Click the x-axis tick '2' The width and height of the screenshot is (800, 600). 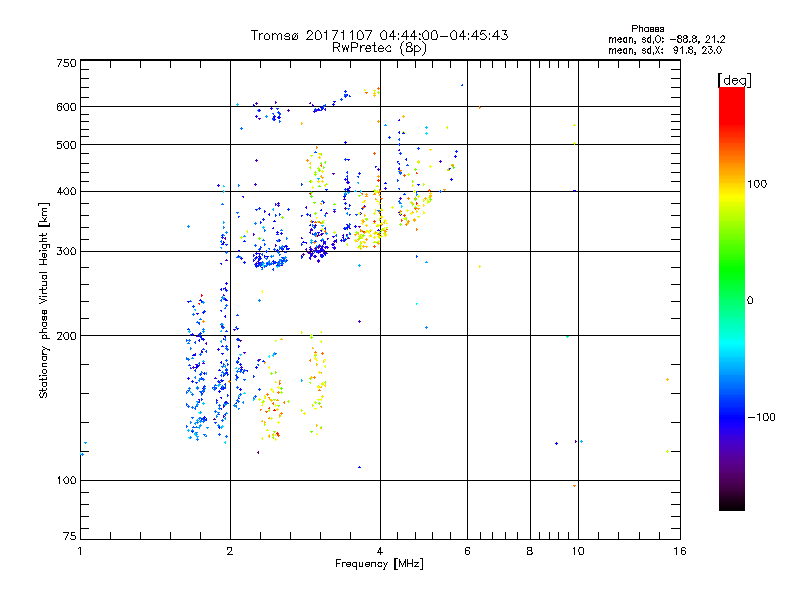pyautogui.click(x=230, y=551)
